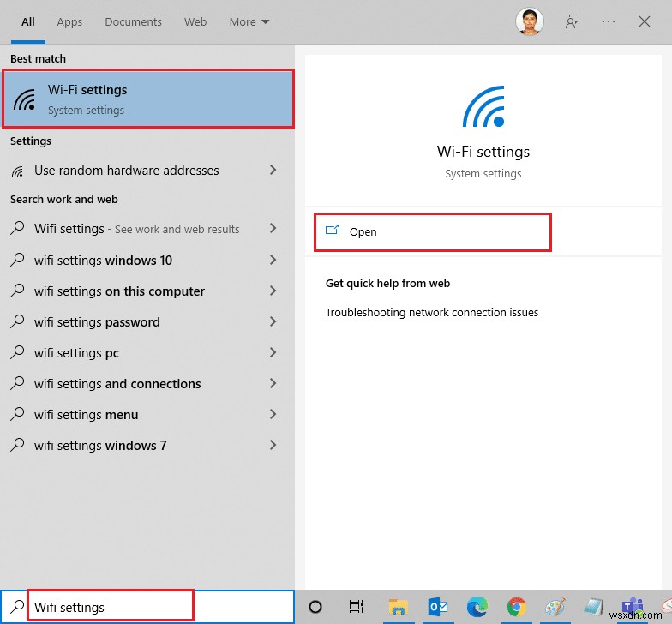
Task: Click Open in the Wi-Fi settings preview pane
Action: [363, 232]
